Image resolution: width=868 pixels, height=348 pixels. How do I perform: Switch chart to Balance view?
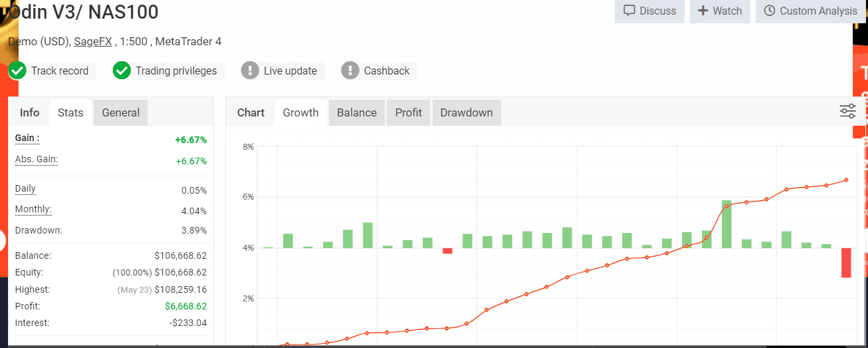356,112
